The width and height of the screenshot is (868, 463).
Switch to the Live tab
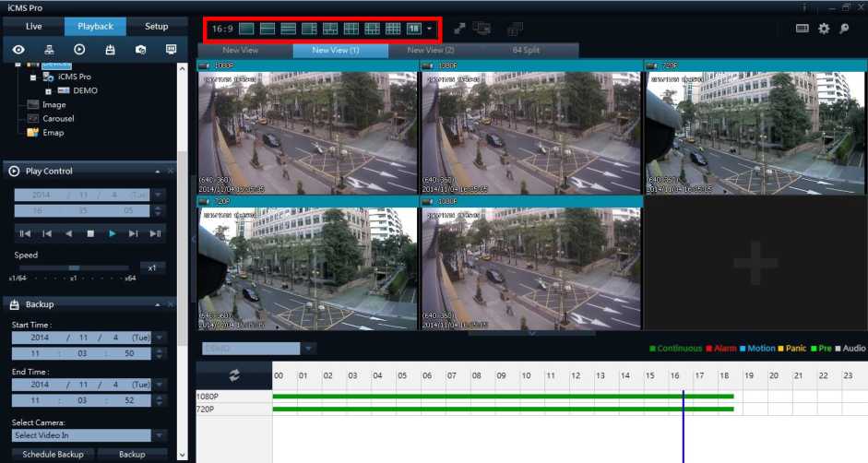click(x=33, y=26)
